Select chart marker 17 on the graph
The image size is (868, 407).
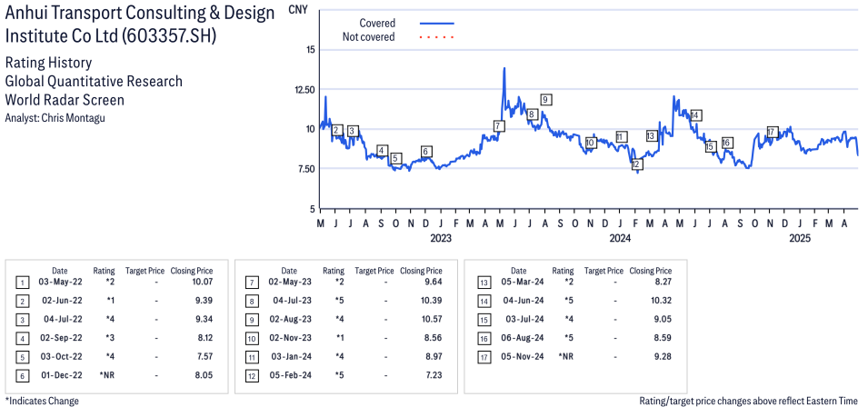click(772, 132)
